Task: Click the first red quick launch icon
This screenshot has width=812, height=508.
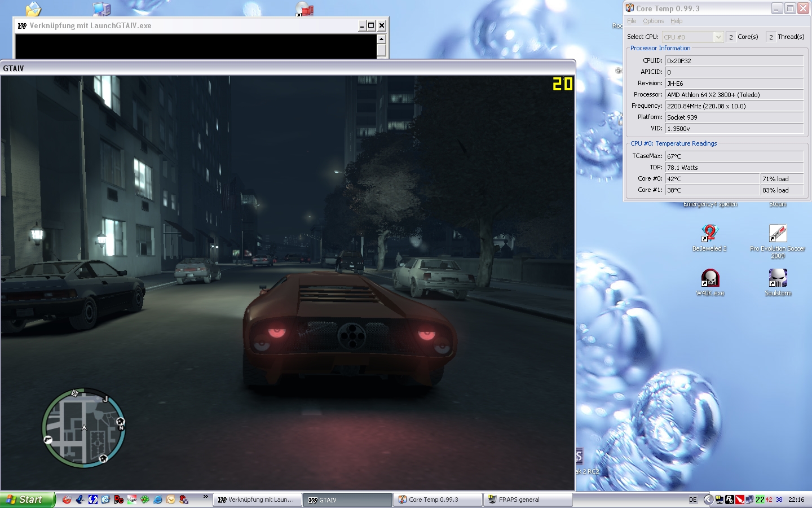Action: (67, 500)
